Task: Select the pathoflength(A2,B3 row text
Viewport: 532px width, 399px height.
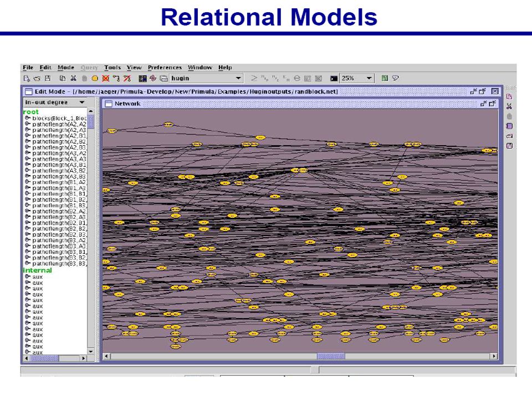Action: 59,147
